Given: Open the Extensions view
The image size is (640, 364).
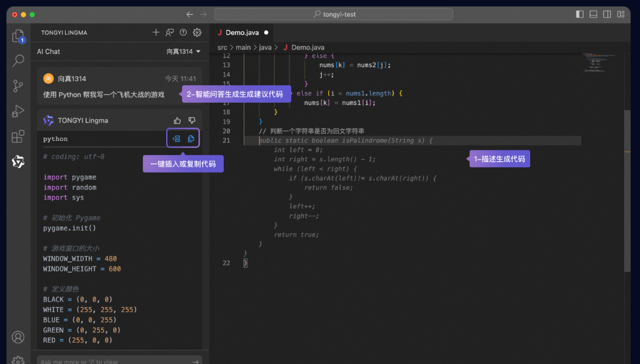Looking at the screenshot, I should click(18, 137).
